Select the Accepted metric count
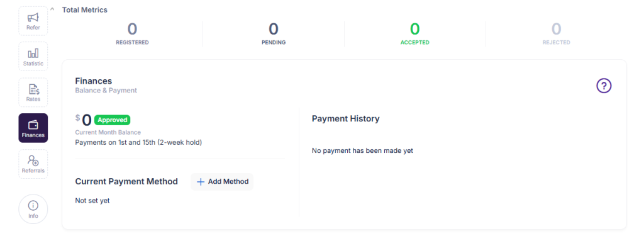 [415, 29]
